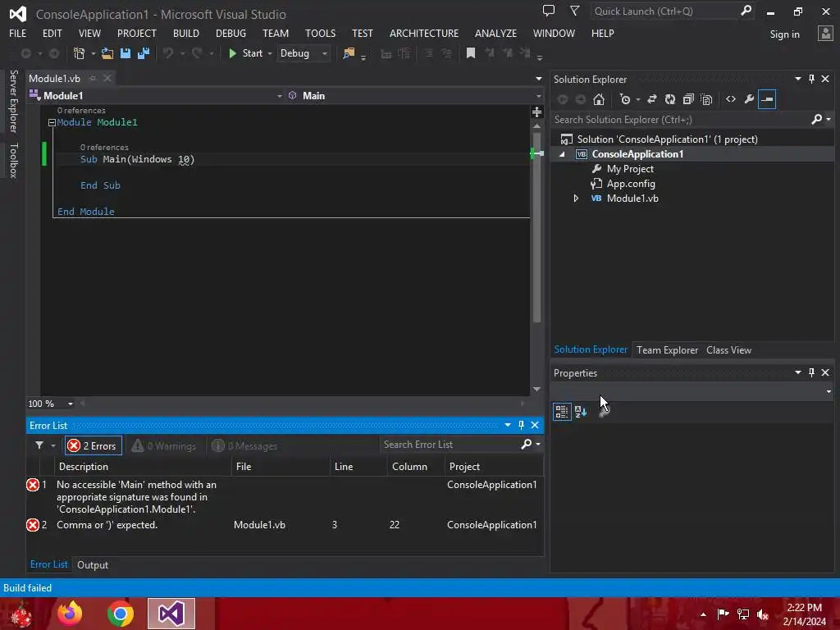The height and width of the screenshot is (630, 840).
Task: Toggle Preview Selected Items button
Action: coord(767,99)
